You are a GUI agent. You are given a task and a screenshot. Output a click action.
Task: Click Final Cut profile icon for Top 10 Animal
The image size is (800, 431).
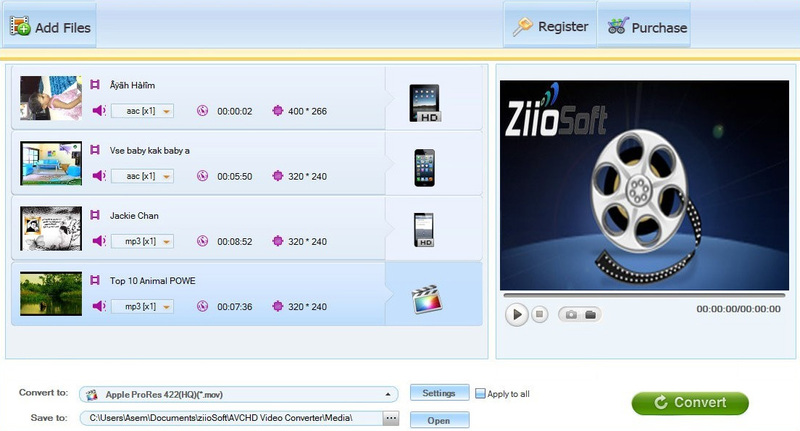[x=427, y=298]
